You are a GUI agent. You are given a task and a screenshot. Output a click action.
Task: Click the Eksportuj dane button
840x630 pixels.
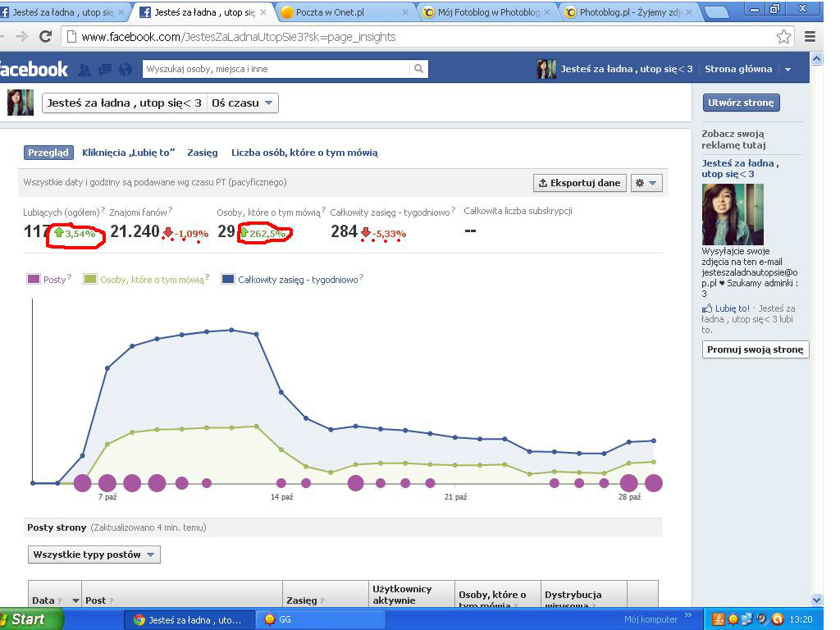point(580,183)
